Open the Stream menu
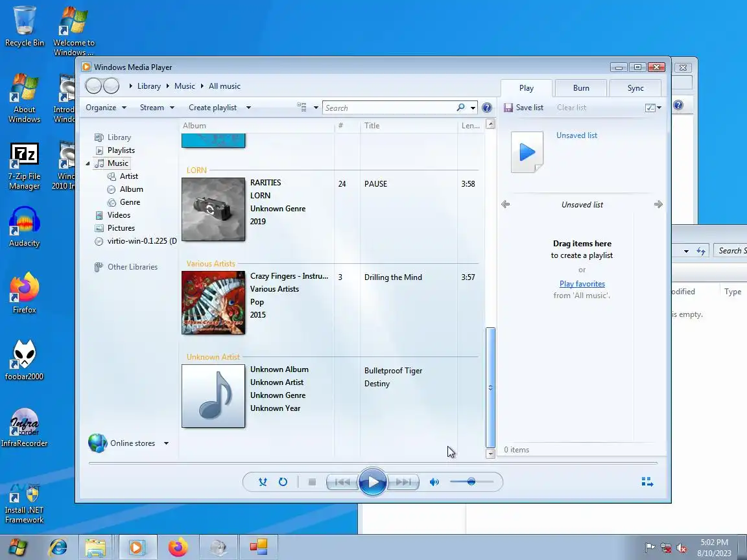 coord(157,108)
